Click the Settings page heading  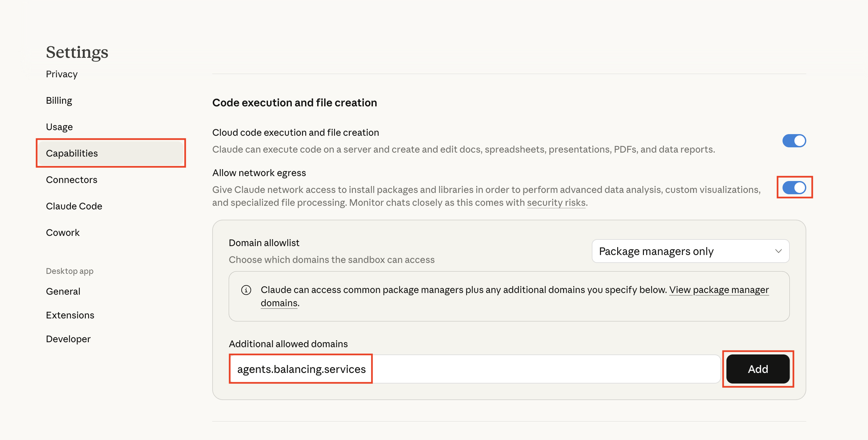(x=77, y=52)
